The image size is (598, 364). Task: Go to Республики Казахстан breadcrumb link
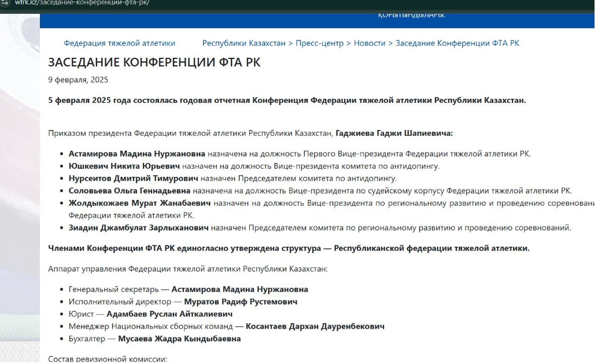243,43
